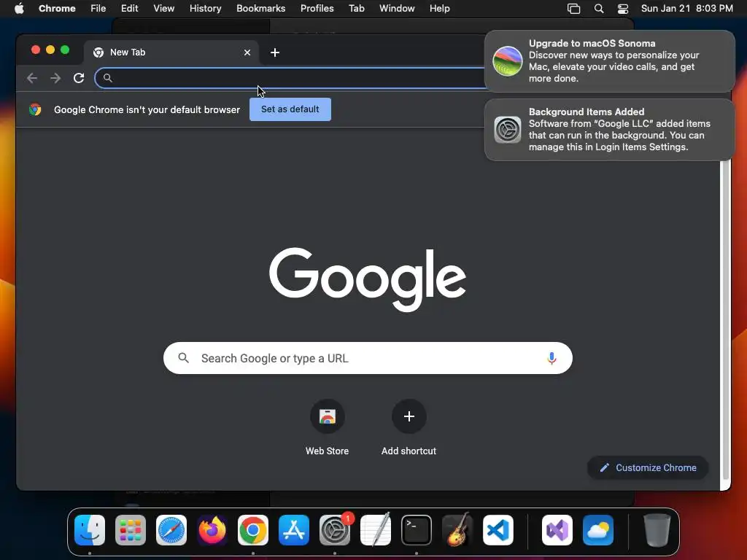Reload the current page
The width and height of the screenshot is (747, 560).
[x=79, y=78]
